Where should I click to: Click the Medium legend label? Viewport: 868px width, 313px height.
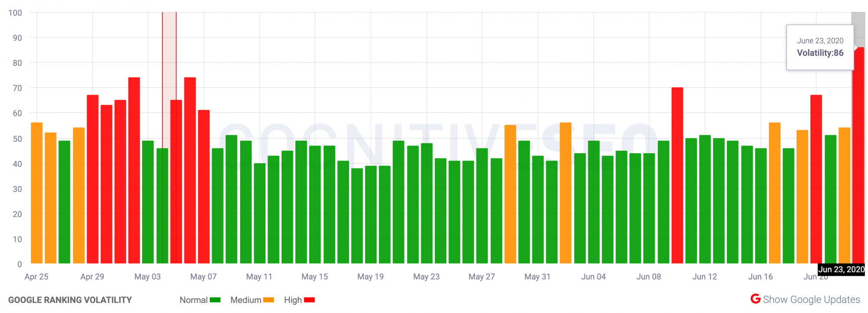pyautogui.click(x=246, y=300)
